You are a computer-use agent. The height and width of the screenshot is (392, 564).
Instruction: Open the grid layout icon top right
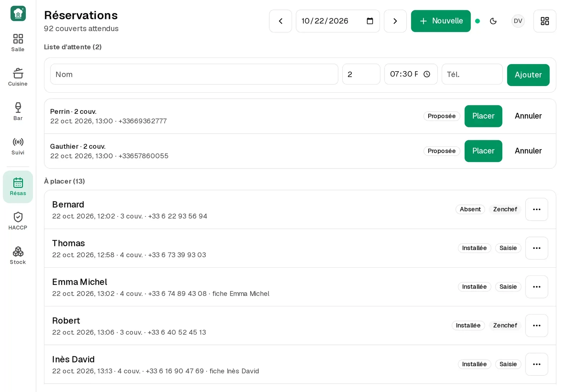tap(545, 21)
